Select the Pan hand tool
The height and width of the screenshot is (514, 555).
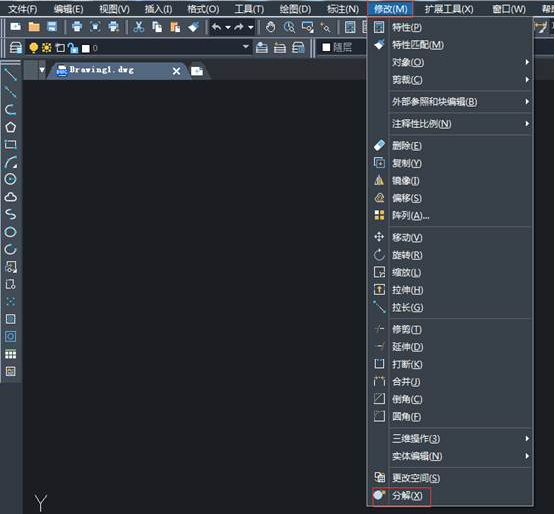tap(271, 27)
